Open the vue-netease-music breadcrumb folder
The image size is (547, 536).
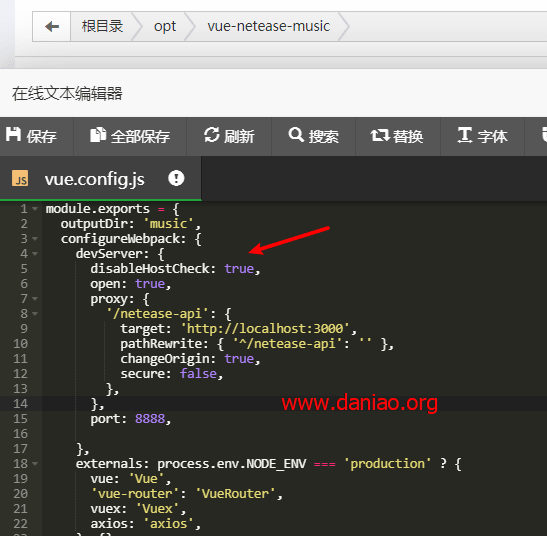(x=268, y=27)
